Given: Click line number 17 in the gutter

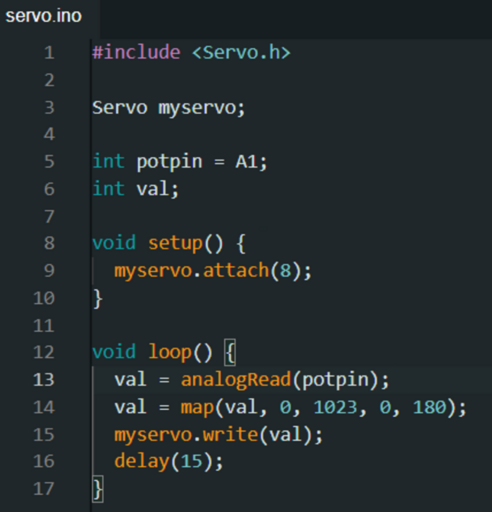Looking at the screenshot, I should pyautogui.click(x=44, y=489).
